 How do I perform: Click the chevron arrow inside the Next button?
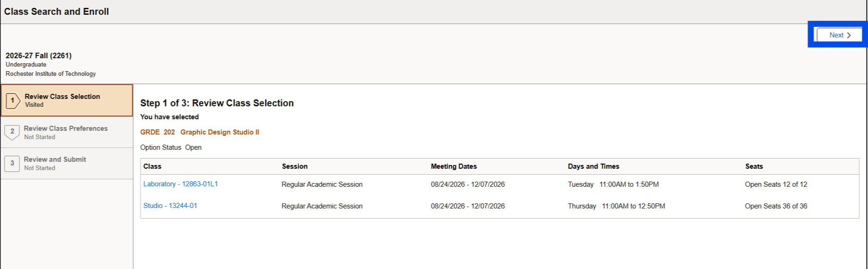pyautogui.click(x=849, y=35)
